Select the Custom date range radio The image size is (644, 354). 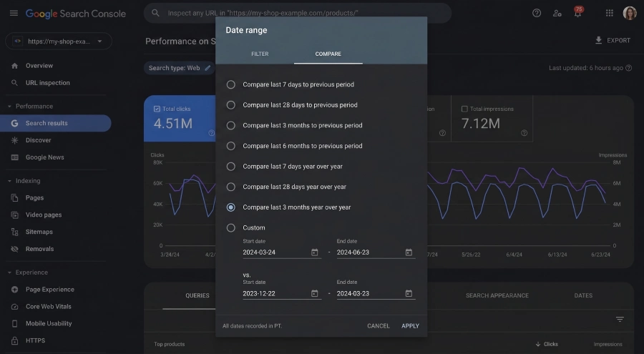(231, 228)
